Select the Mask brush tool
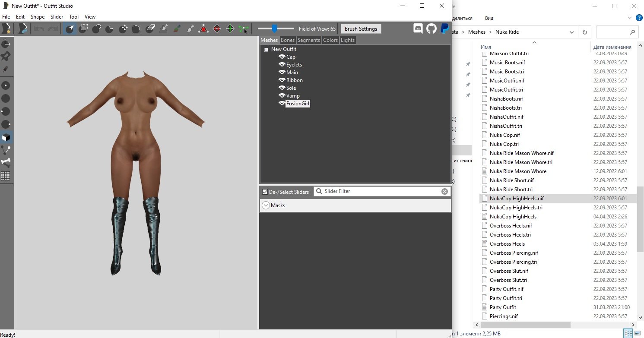 (x=83, y=29)
